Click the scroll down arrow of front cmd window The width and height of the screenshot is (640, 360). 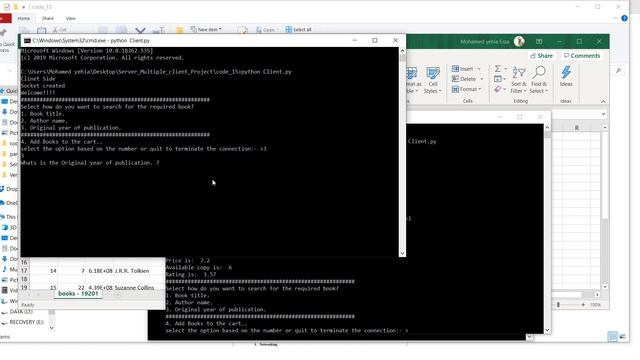pyautogui.click(x=402, y=253)
